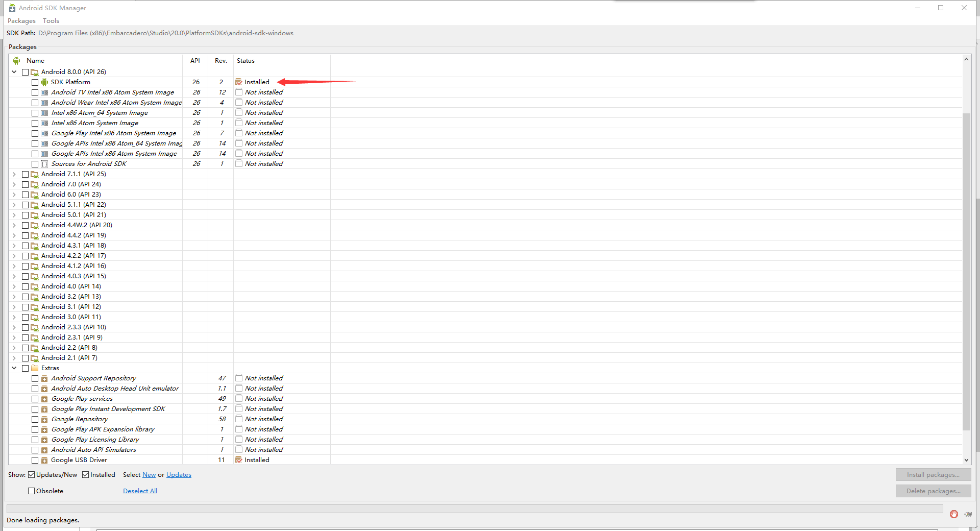Select the Android 3.0 (API 11) row
Screen dimensions: 980x531
point(485,317)
